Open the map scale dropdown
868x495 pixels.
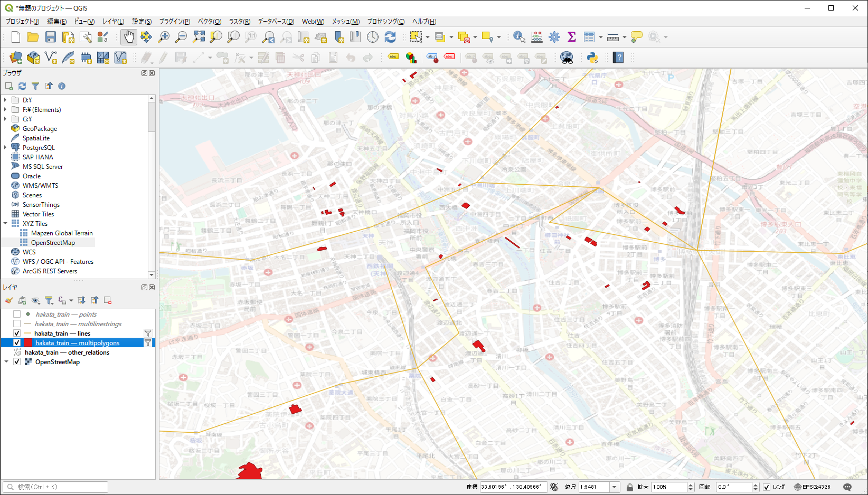pyautogui.click(x=614, y=487)
